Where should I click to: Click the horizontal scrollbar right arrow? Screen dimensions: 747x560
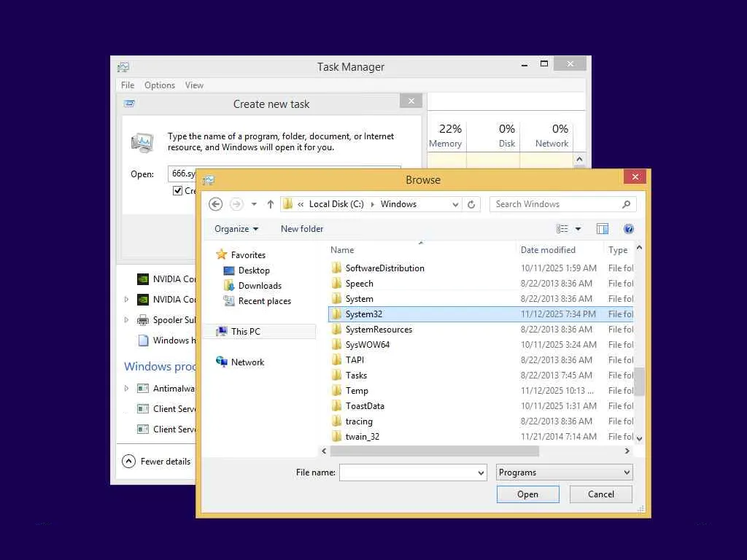tap(627, 451)
